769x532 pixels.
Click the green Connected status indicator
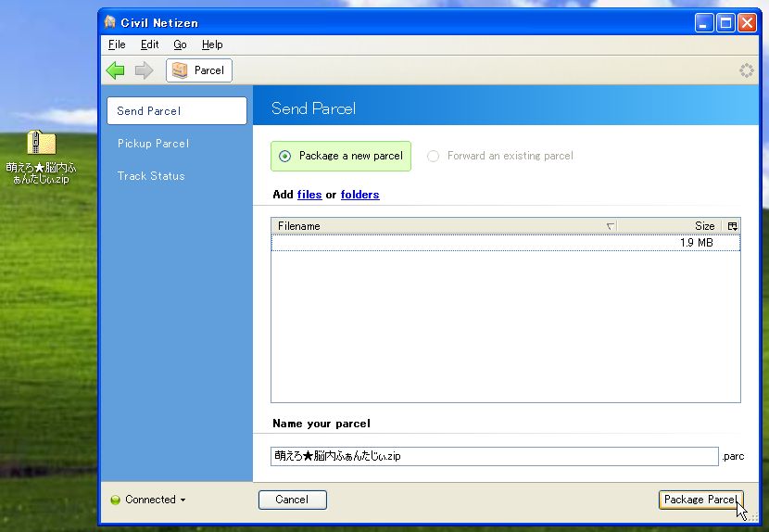tap(116, 500)
